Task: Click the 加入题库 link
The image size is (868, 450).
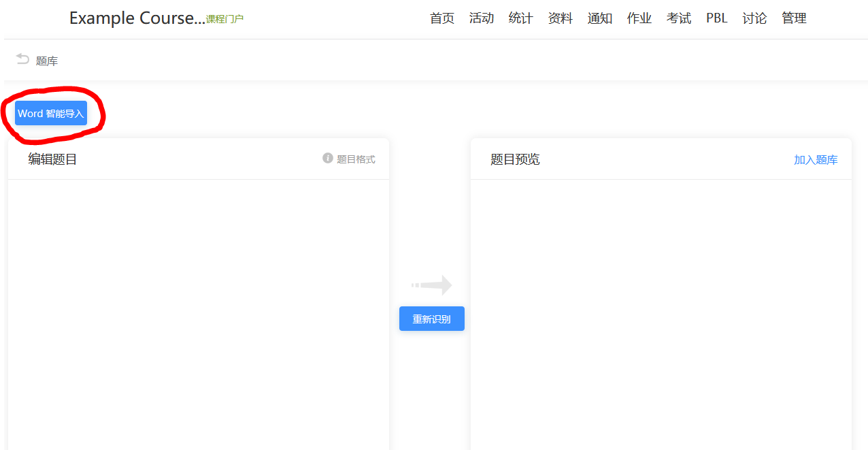Action: coord(816,160)
